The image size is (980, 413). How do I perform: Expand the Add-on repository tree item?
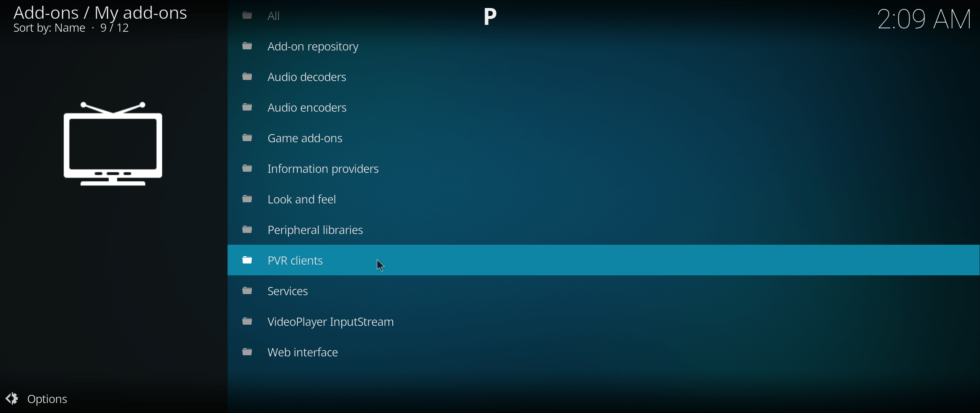312,46
